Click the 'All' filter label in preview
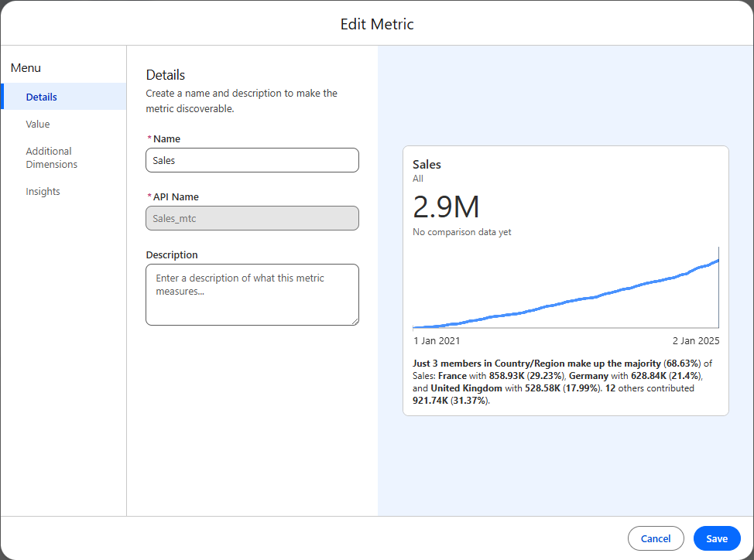754x560 pixels. tap(418, 179)
